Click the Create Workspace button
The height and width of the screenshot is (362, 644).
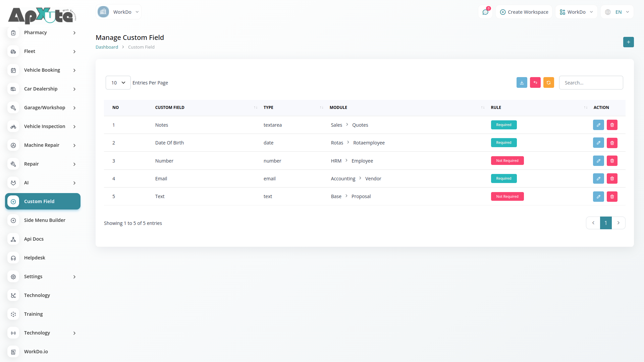(x=524, y=12)
